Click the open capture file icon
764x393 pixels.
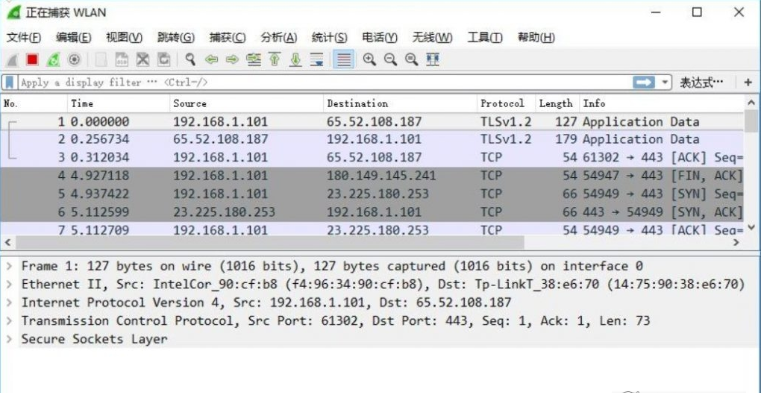101,60
